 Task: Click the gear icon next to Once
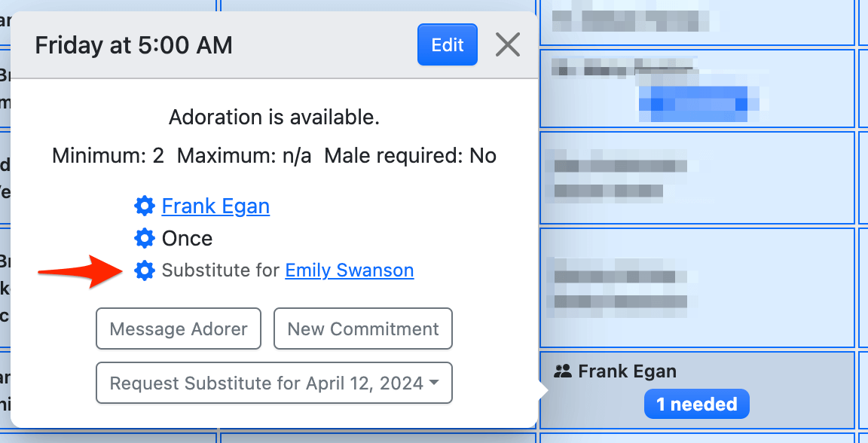click(144, 239)
